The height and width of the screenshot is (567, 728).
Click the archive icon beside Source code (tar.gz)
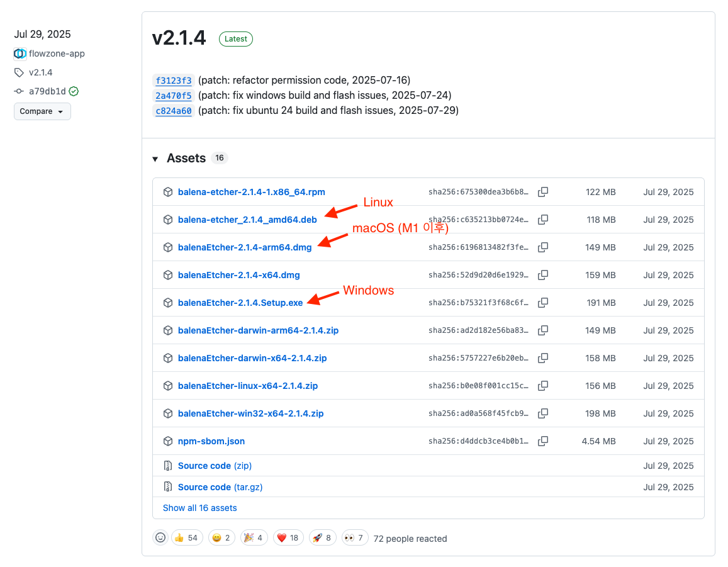click(x=168, y=487)
